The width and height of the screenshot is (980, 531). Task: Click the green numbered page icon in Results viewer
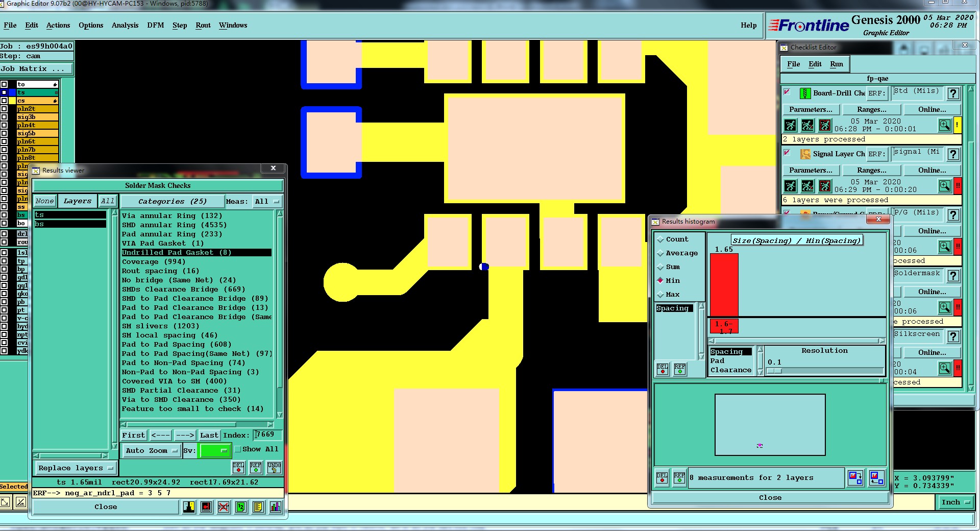[x=241, y=507]
